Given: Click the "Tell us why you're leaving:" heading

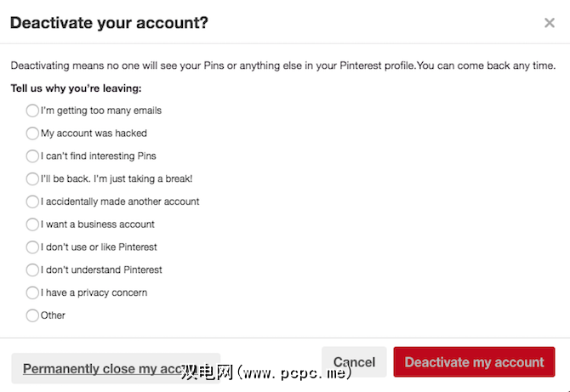Looking at the screenshot, I should pos(76,88).
